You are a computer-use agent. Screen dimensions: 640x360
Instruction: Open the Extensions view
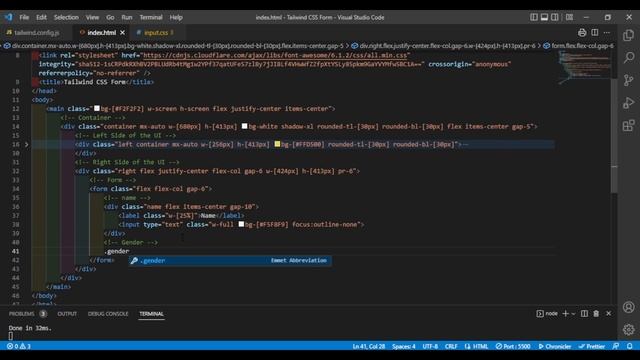click(629, 125)
